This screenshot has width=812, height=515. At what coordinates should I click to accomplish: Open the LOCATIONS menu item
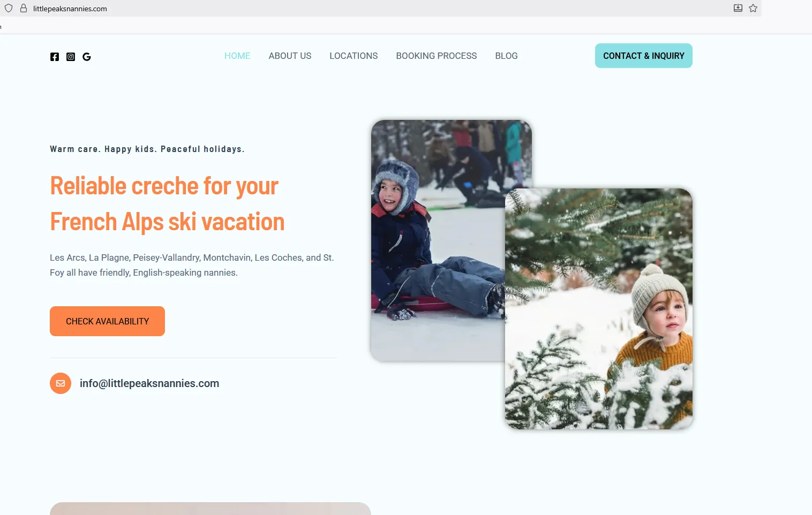(x=354, y=56)
